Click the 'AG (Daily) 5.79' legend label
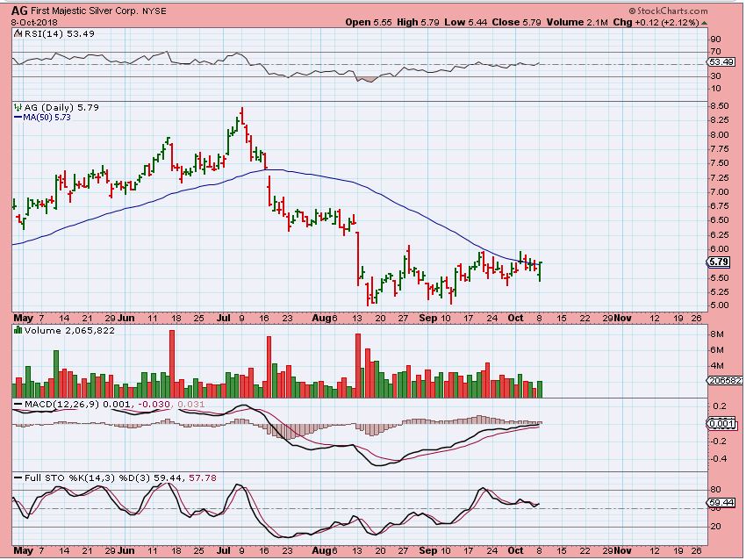This screenshot has width=746, height=560. tap(61, 108)
